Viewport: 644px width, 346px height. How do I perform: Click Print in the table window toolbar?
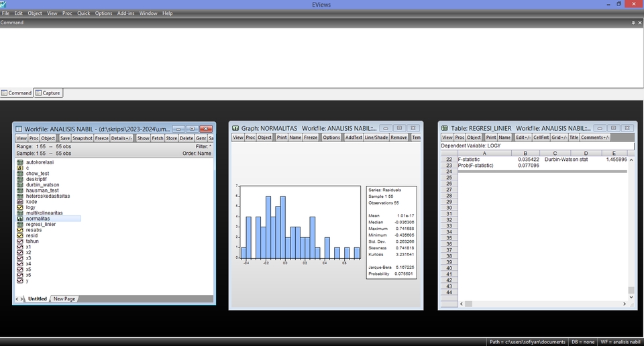click(x=491, y=137)
